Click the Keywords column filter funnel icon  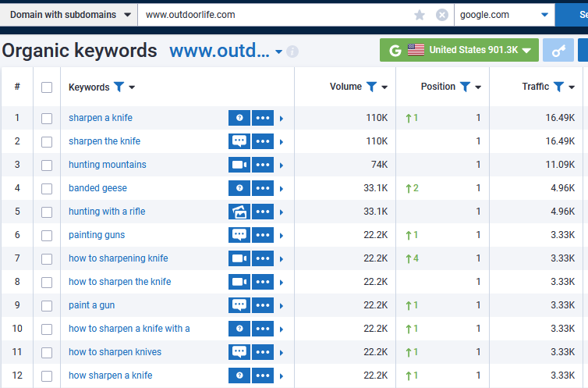coord(119,87)
